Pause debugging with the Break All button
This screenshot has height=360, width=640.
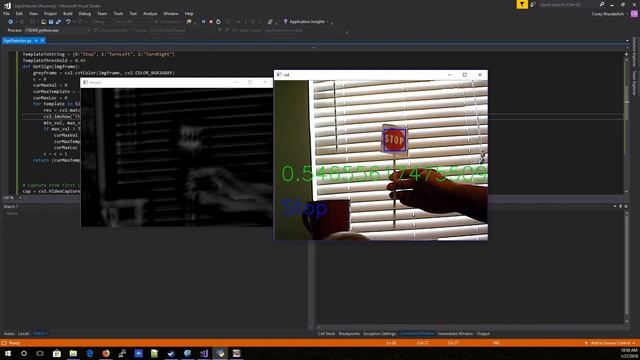pyautogui.click(x=204, y=22)
